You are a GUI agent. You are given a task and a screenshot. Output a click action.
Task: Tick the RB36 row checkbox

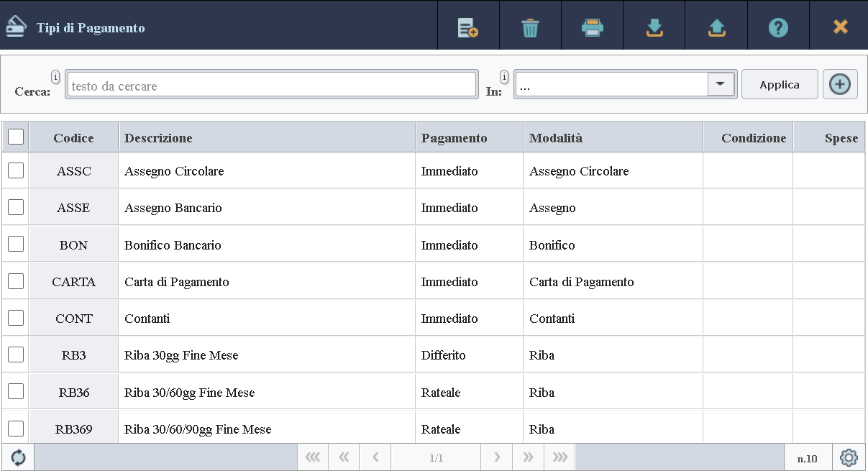point(16,392)
